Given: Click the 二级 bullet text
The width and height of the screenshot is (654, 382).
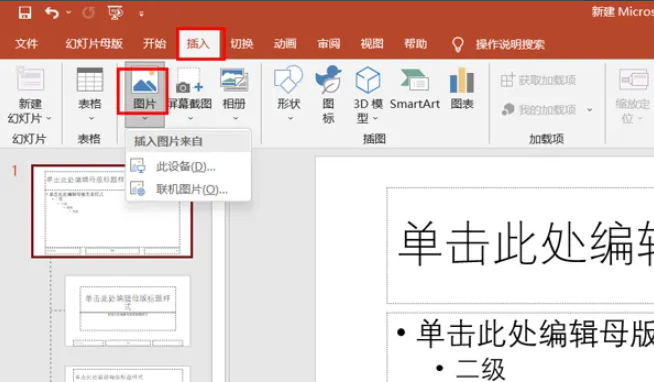Looking at the screenshot, I should pos(480,369).
